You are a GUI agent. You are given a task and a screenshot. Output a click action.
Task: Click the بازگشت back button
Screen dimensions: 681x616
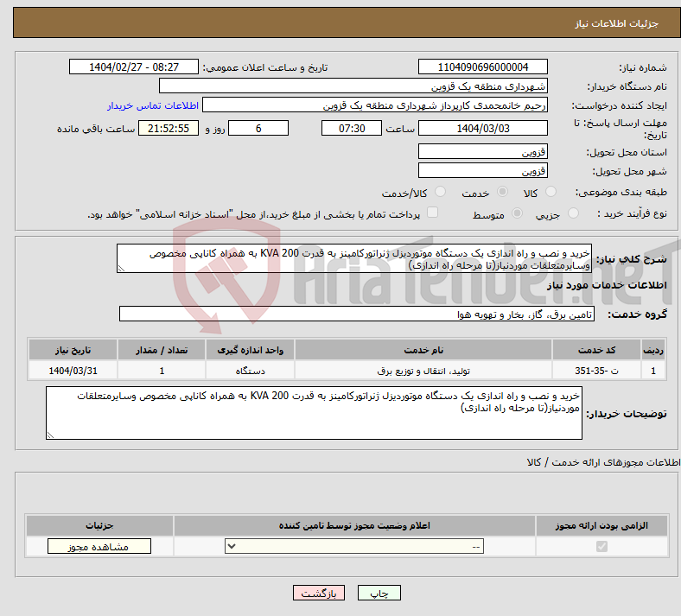319,593
